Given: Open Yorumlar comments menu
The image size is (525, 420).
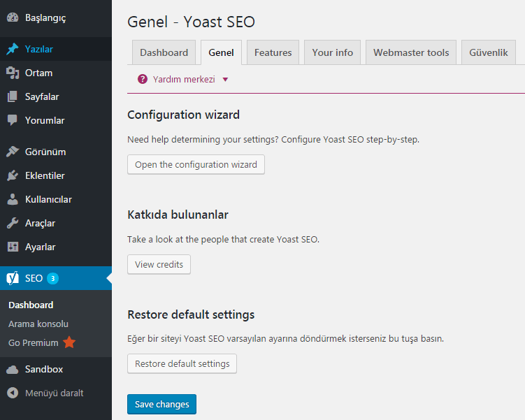Looking at the screenshot, I should (56, 120).
